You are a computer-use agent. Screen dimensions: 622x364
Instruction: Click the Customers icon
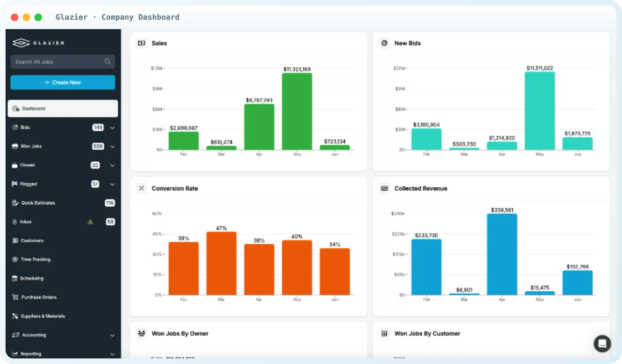pyautogui.click(x=15, y=241)
